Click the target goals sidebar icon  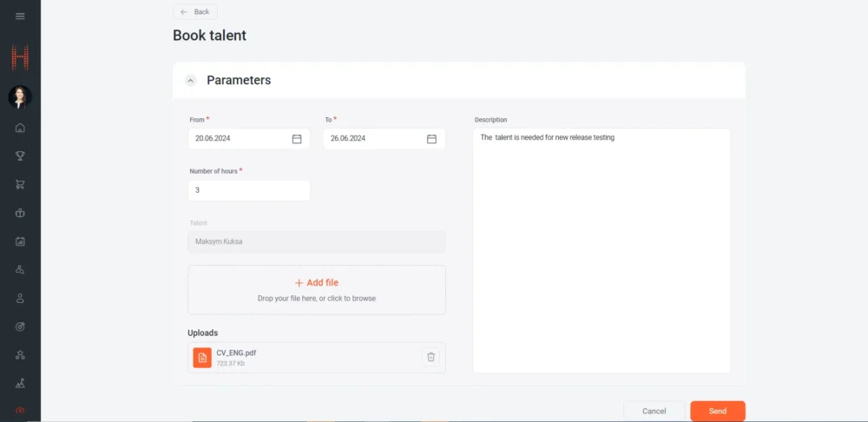20,326
